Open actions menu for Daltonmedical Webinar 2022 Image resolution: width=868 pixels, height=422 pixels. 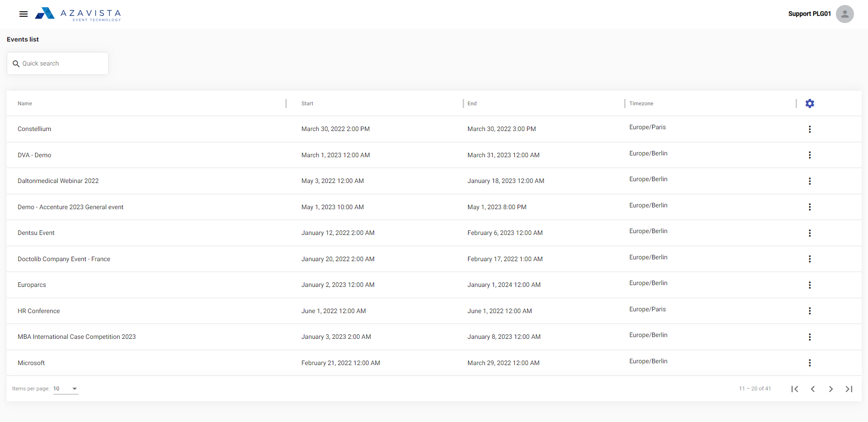click(x=810, y=181)
